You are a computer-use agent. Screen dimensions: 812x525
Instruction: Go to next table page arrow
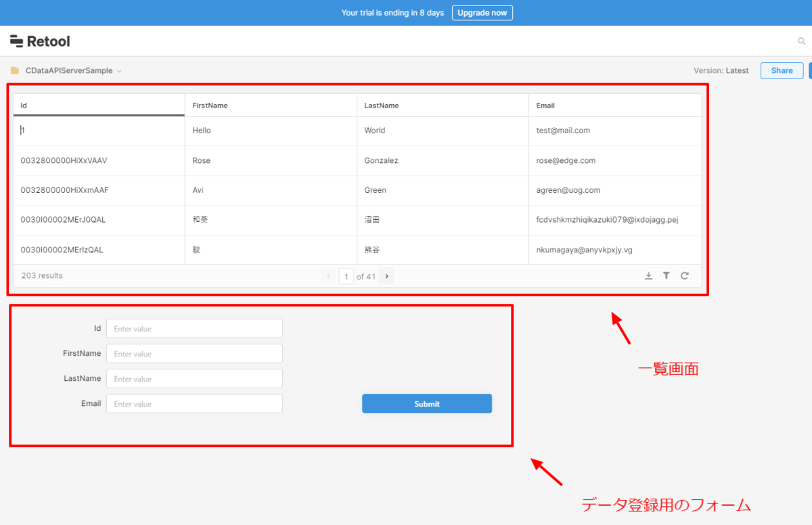pos(387,276)
